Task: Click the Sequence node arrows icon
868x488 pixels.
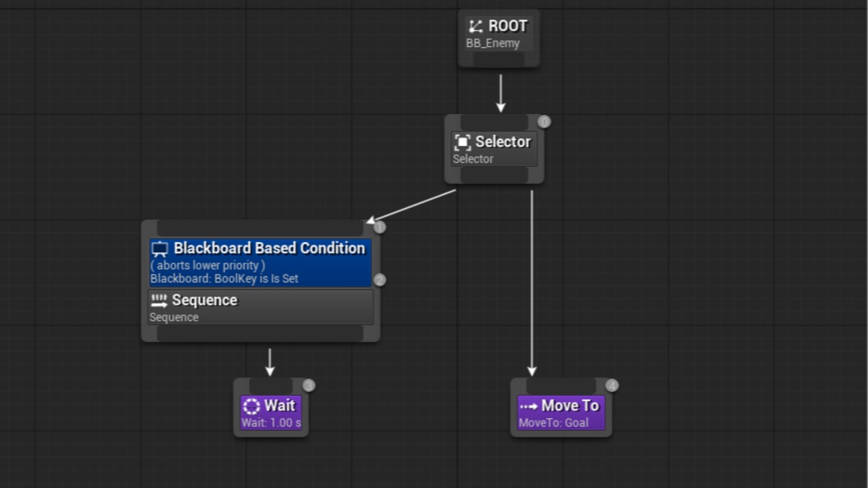Action: [159, 300]
